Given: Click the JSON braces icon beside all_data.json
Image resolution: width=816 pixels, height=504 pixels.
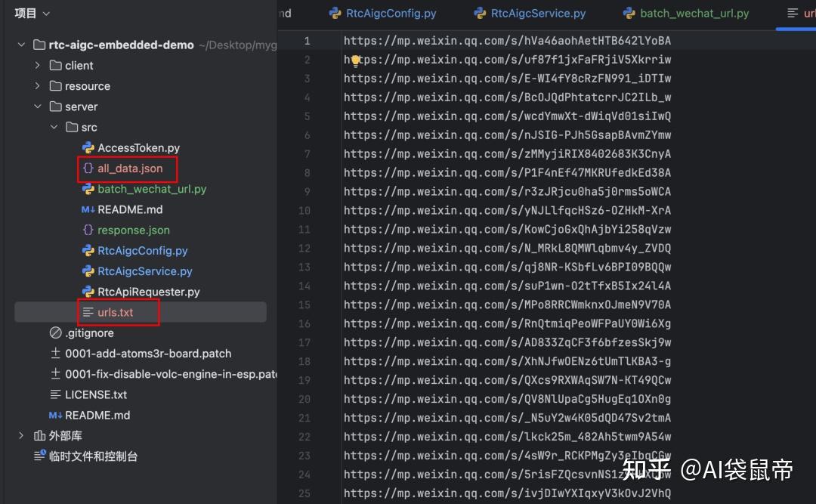Looking at the screenshot, I should pos(88,169).
